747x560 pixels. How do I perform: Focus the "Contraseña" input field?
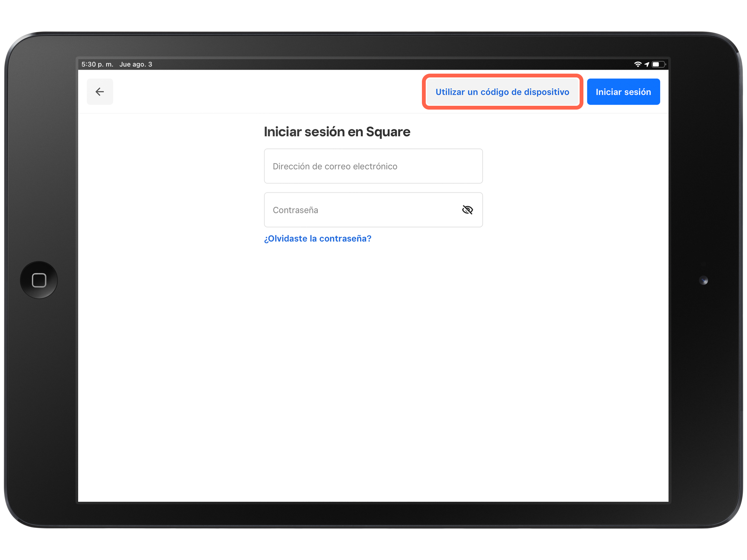click(360, 210)
